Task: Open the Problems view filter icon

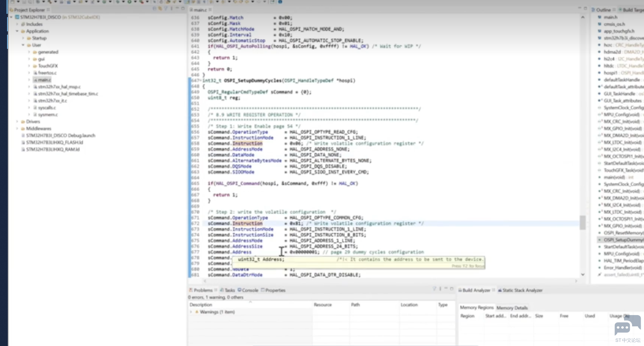Action: (x=434, y=289)
